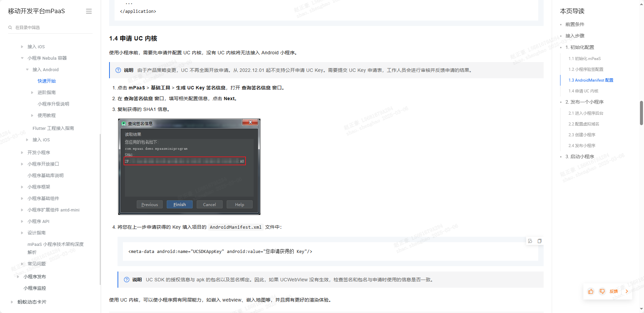Jump to 2.1 进入小程序后台
Viewport: 644px width, 313px height.
tap(586, 113)
